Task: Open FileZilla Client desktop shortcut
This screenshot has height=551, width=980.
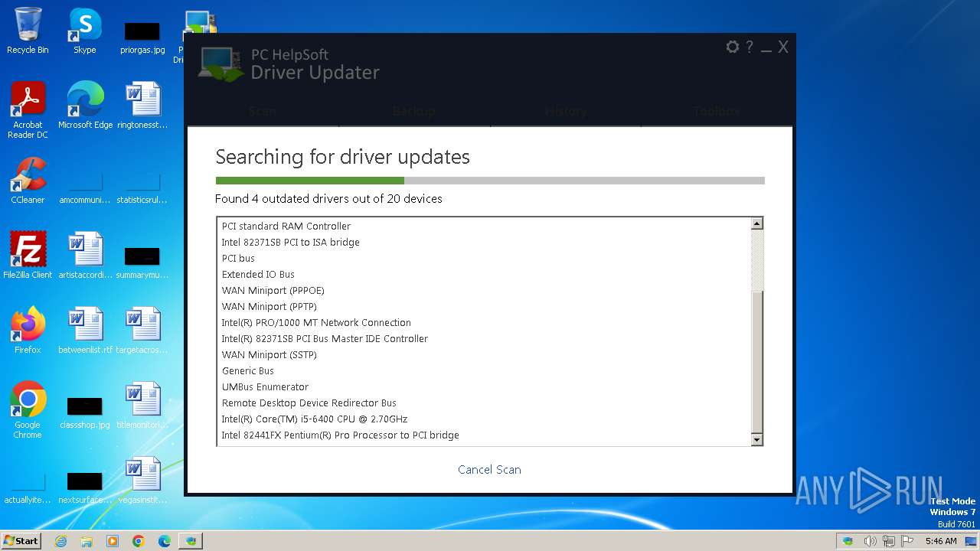Action: coord(28,256)
